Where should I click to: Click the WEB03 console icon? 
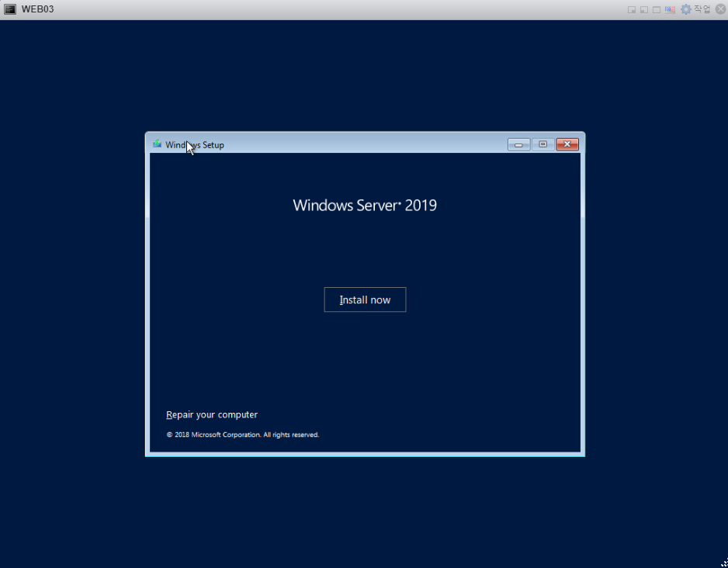10,9
